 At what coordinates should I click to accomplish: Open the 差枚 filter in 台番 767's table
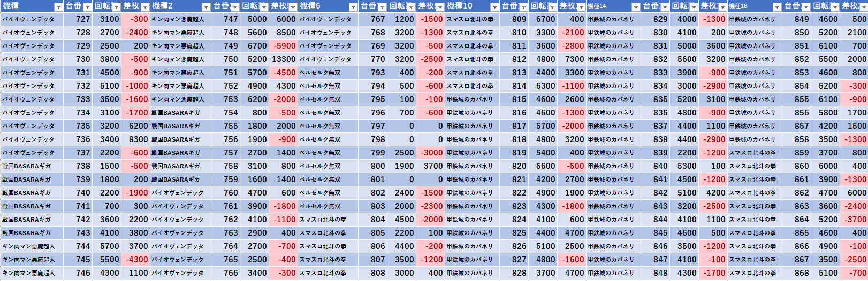(440, 7)
